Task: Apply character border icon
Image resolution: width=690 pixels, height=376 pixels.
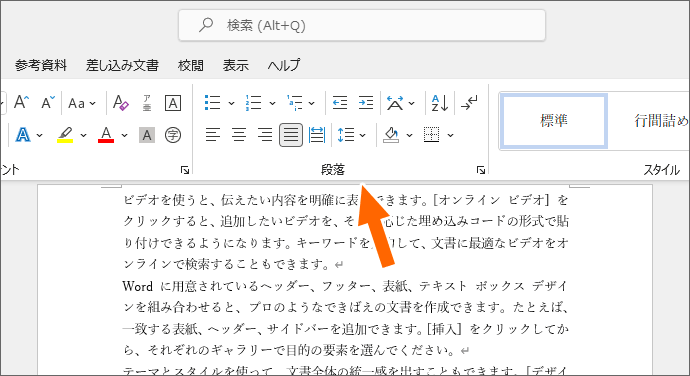Action: pos(173,103)
